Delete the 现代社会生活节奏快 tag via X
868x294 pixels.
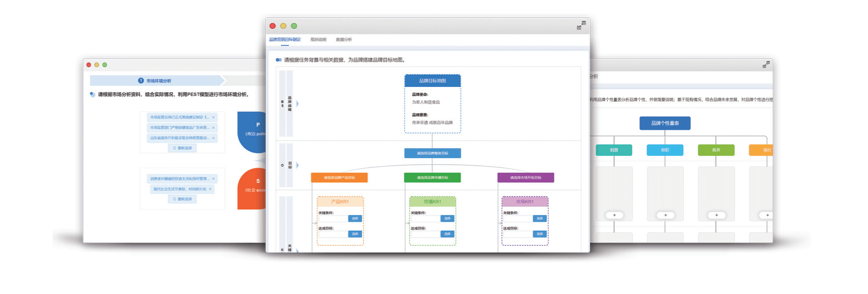pyautogui.click(x=210, y=189)
